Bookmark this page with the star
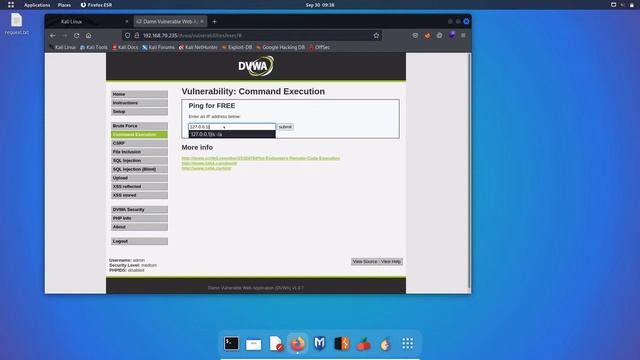This screenshot has height=360, width=640. pyautogui.click(x=376, y=36)
